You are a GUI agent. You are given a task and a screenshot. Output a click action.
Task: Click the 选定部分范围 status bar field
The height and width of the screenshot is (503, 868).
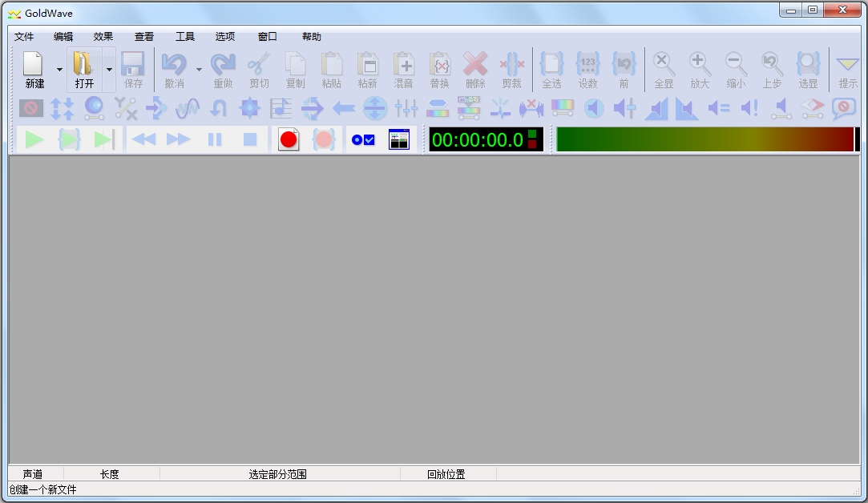280,474
